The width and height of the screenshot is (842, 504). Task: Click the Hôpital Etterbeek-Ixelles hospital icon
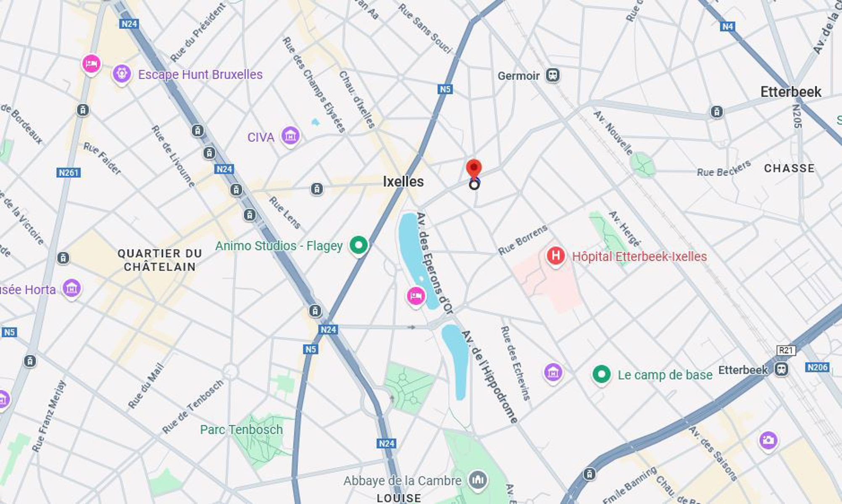(x=555, y=256)
